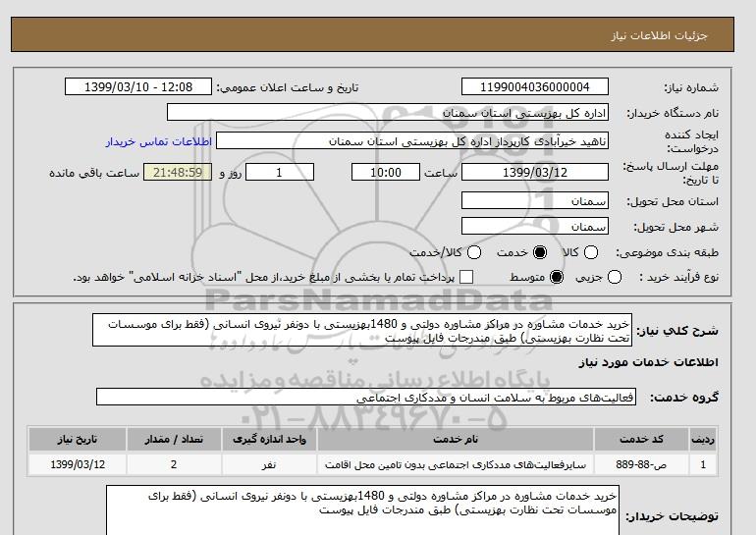Screen dimensions: 756x535
Task: Choose the جزیی purchase type radio
Action: tap(615, 277)
